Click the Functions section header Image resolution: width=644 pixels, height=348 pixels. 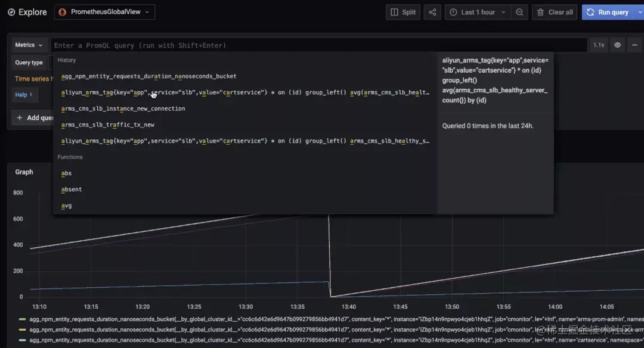pyautogui.click(x=70, y=157)
